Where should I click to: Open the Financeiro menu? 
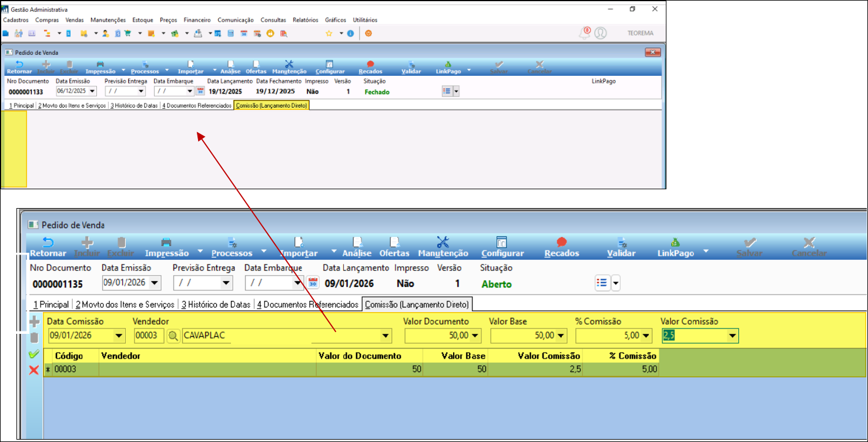(x=197, y=20)
